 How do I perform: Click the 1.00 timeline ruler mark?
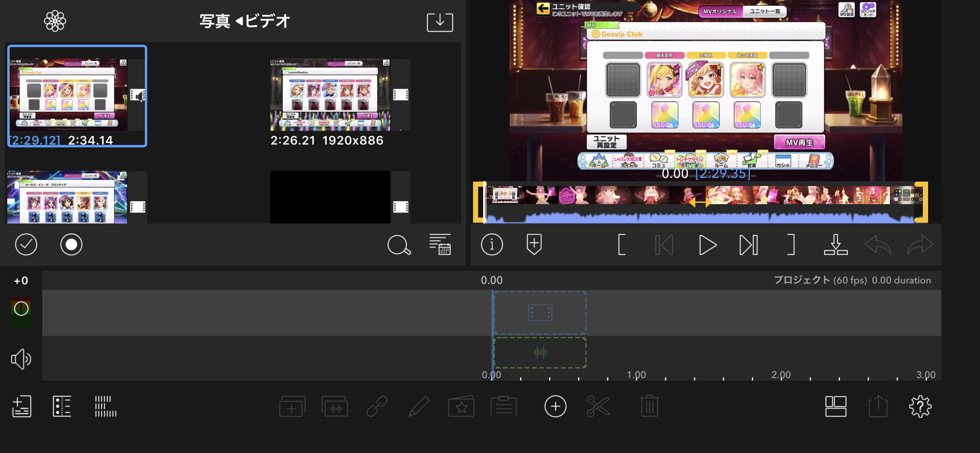[636, 374]
